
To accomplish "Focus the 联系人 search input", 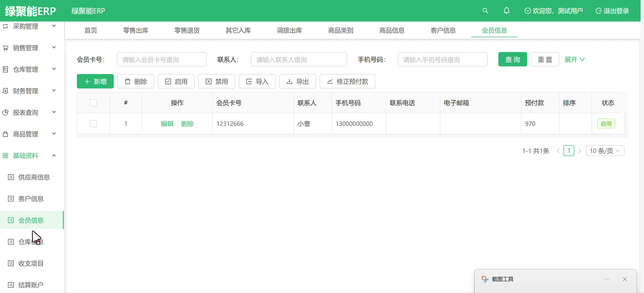I will point(299,59).
